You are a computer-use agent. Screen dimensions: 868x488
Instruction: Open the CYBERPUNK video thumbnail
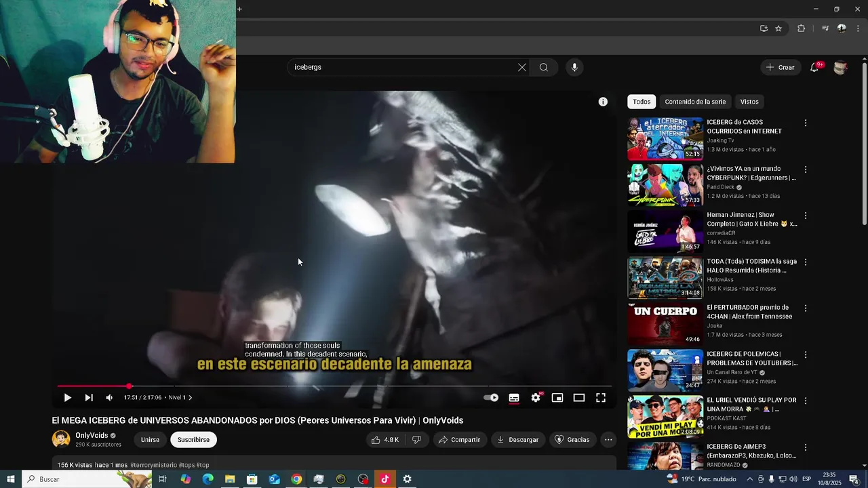665,185
